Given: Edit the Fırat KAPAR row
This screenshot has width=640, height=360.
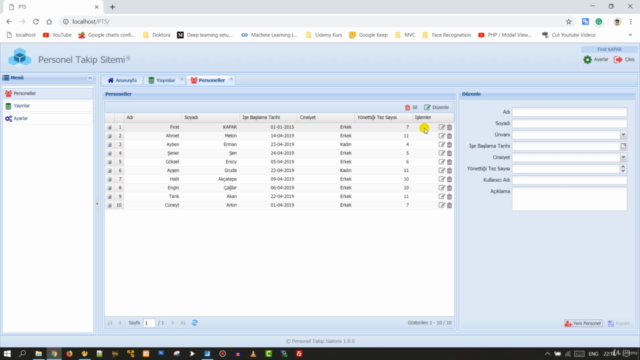Looking at the screenshot, I should [x=441, y=127].
